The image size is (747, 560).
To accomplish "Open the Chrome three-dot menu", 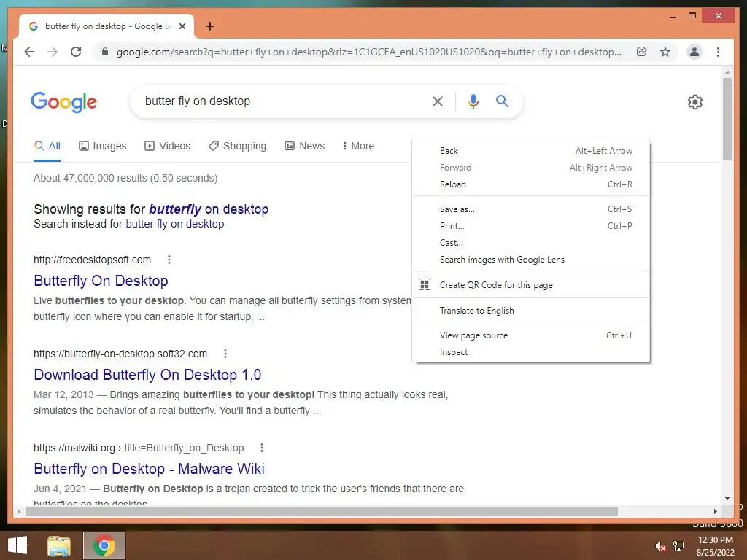I will coord(718,52).
